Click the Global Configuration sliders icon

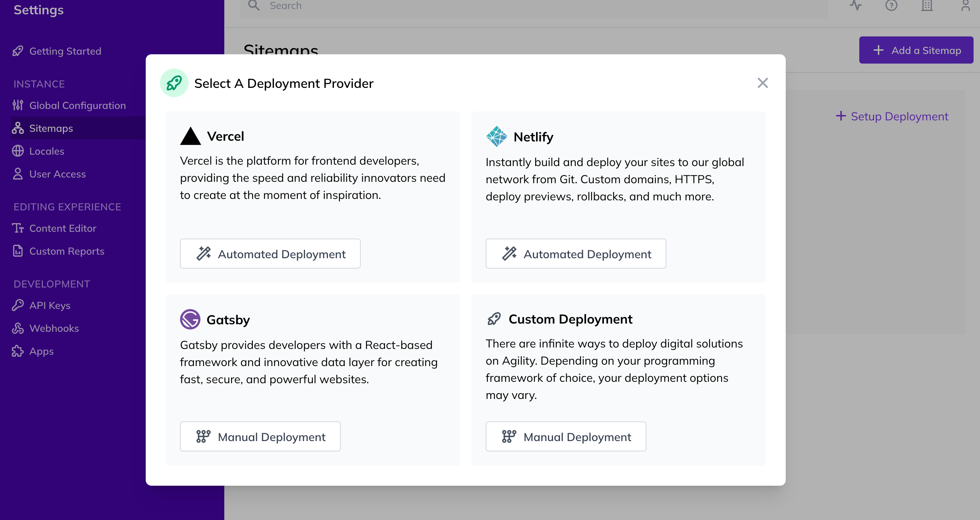pyautogui.click(x=17, y=105)
